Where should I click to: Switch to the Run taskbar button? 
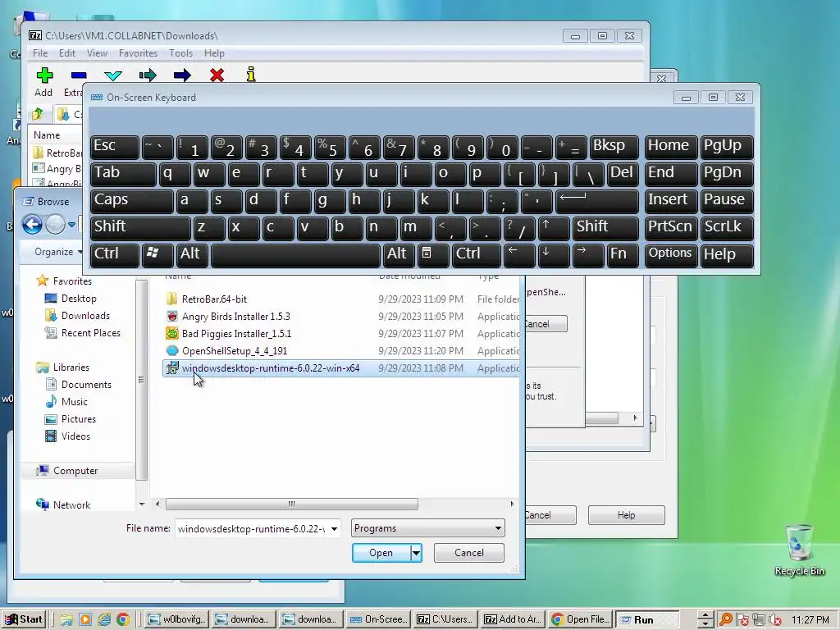[x=646, y=619]
